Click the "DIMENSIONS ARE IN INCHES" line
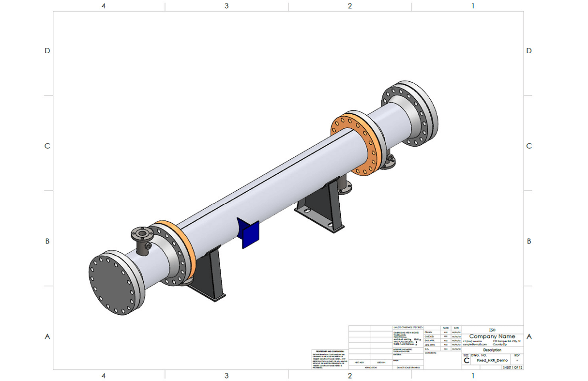588x381 pixels. coord(406,333)
